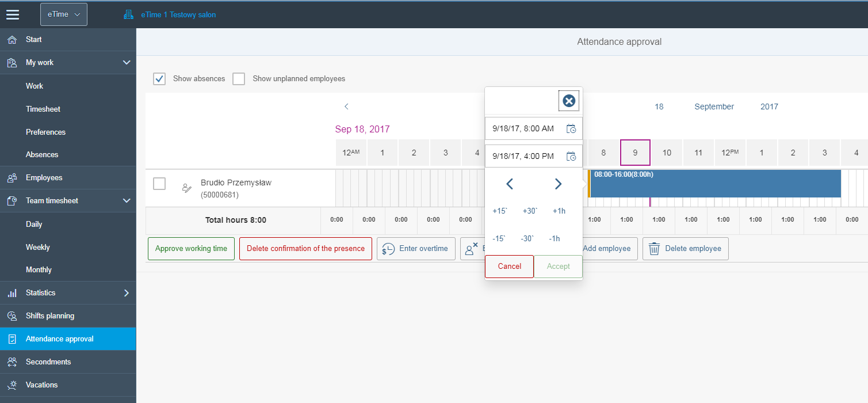The image size is (868, 403).
Task: Go to the Monthly team timesheet
Action: click(39, 269)
